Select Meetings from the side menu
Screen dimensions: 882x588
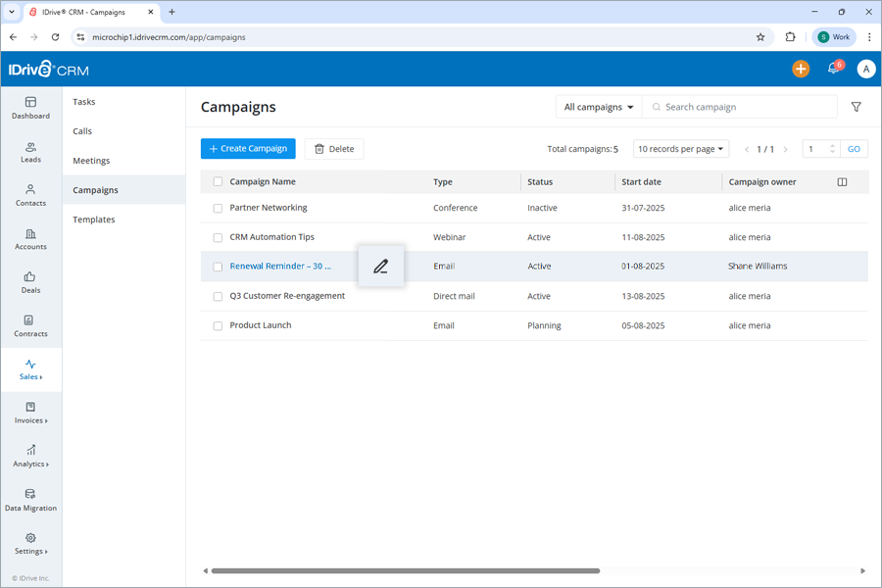click(90, 160)
